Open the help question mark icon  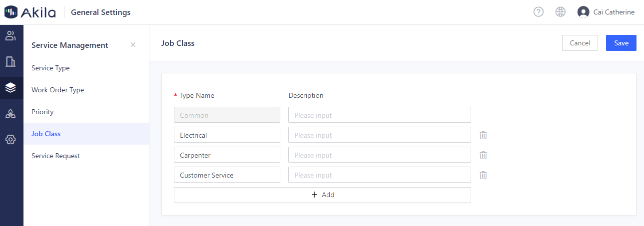coord(539,12)
